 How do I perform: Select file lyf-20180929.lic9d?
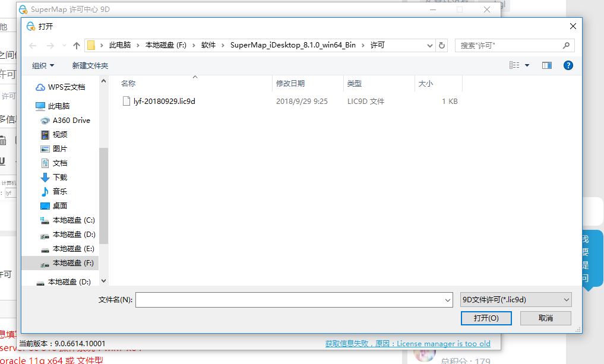164,101
